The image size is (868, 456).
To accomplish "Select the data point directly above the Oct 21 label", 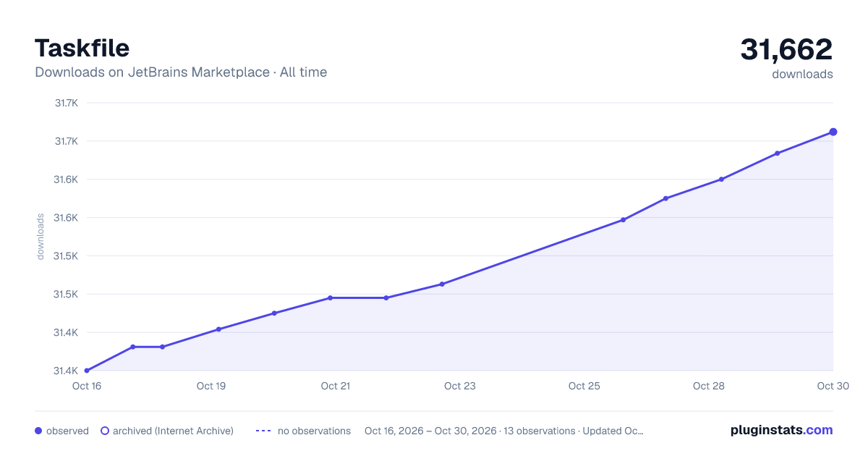I will [x=330, y=297].
